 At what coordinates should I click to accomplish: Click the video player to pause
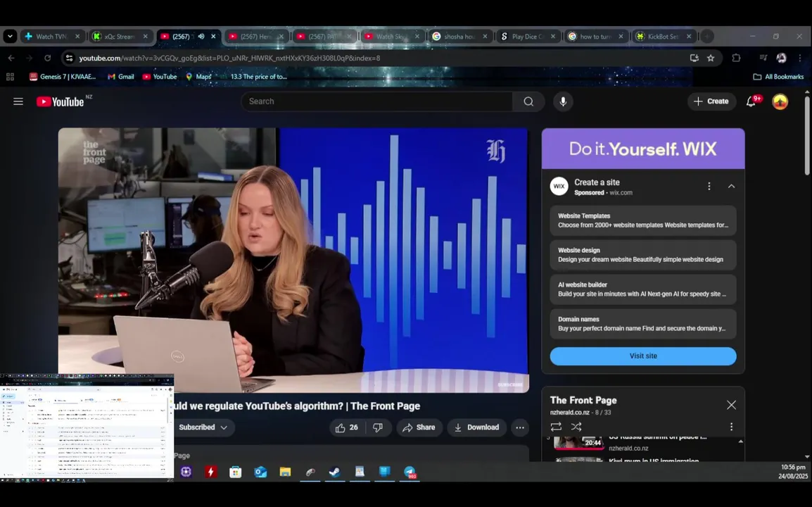293,261
